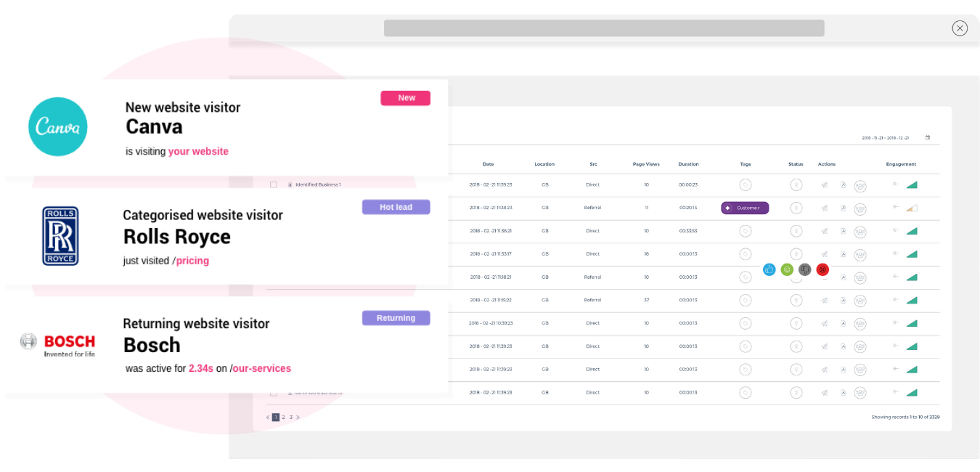This screenshot has height=472, width=980.
Task: Open the tag icon for the 00:00:23 duration row
Action: tap(746, 184)
